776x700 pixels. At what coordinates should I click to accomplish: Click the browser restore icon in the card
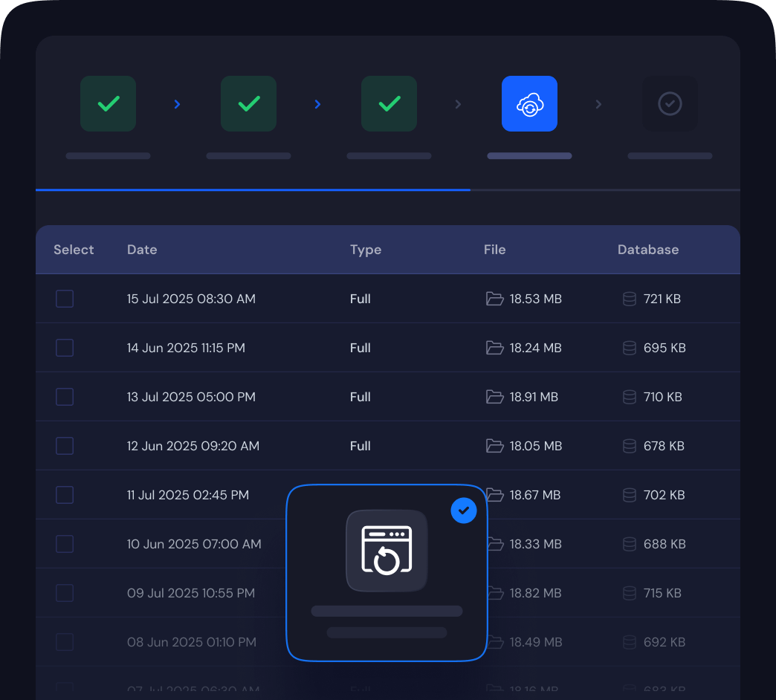click(387, 551)
